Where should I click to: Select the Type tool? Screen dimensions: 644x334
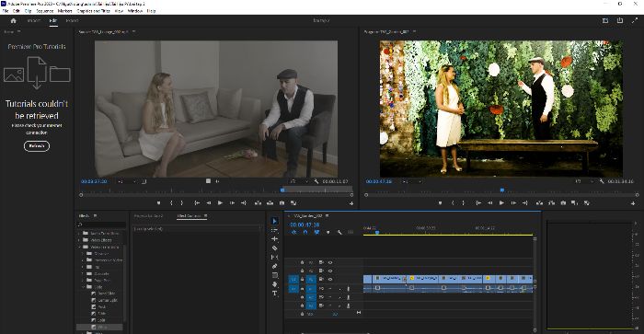pos(274,294)
